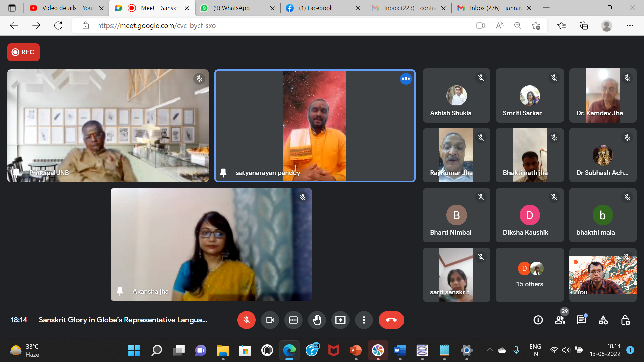Unpin the Akansha jha video tile

[x=120, y=291]
